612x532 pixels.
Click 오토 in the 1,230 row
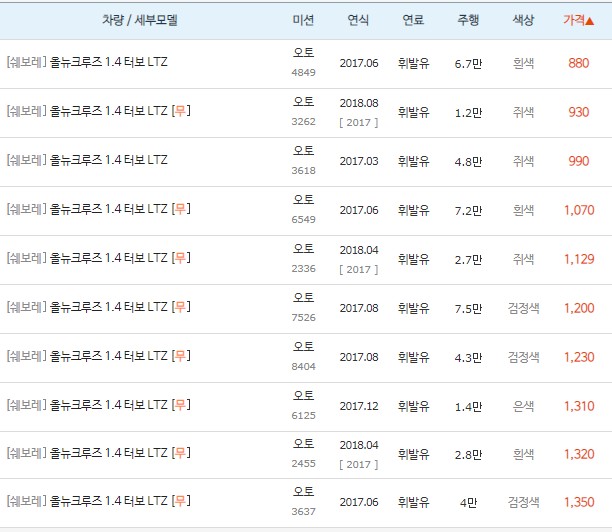click(303, 347)
